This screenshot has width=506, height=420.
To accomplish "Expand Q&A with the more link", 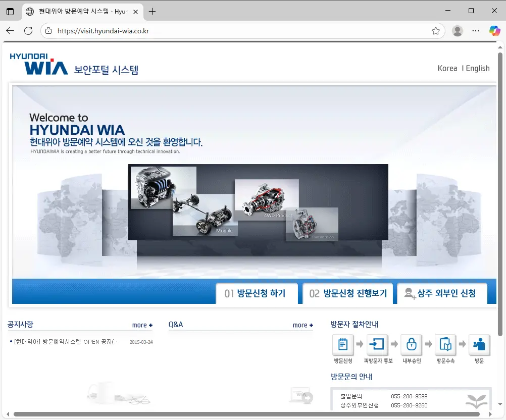I will click(302, 325).
